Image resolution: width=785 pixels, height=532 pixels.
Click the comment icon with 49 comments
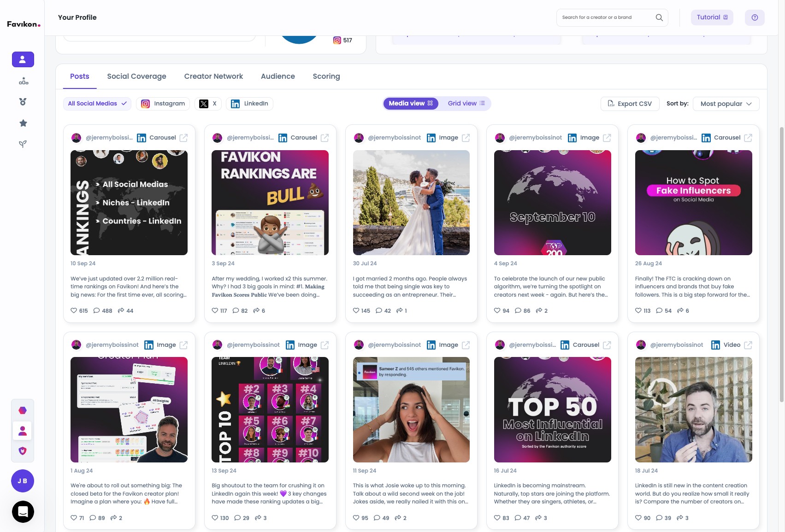[x=377, y=518]
